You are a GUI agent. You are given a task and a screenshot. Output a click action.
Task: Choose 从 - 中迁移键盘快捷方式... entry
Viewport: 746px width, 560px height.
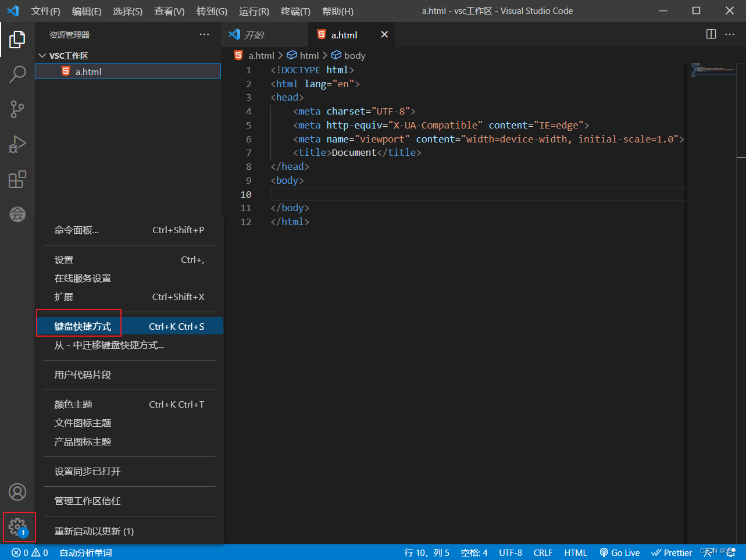pyautogui.click(x=129, y=345)
